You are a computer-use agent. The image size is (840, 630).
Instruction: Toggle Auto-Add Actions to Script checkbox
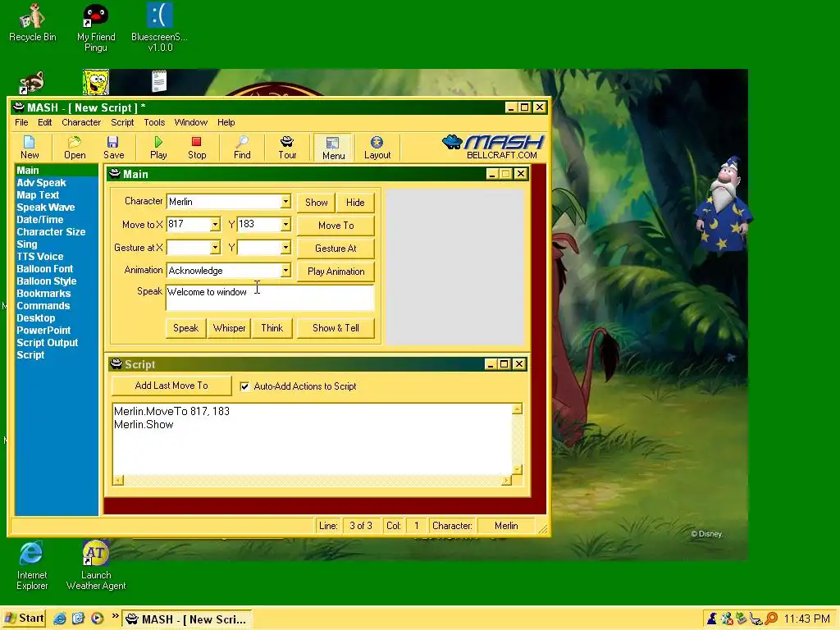(244, 386)
